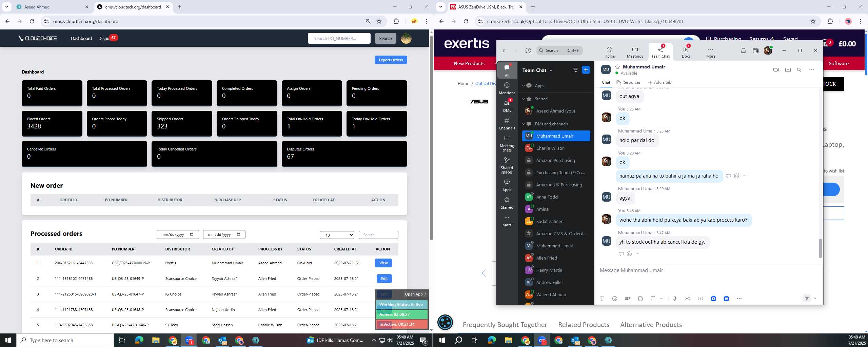Image resolution: width=868 pixels, height=347 pixels.
Task: Click zoom magnifier in dashboard address bar
Action: click(x=368, y=21)
